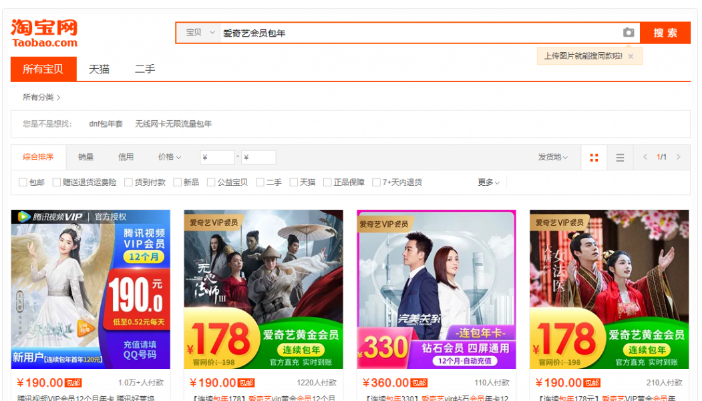Screen dimensions: 702x401
Task: Click the Taobao logo
Action: coord(44,33)
